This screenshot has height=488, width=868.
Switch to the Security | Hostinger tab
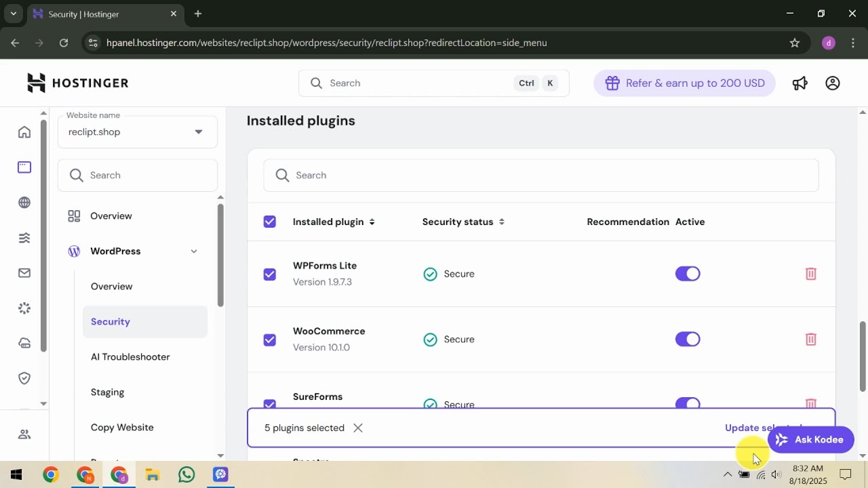coord(105,14)
